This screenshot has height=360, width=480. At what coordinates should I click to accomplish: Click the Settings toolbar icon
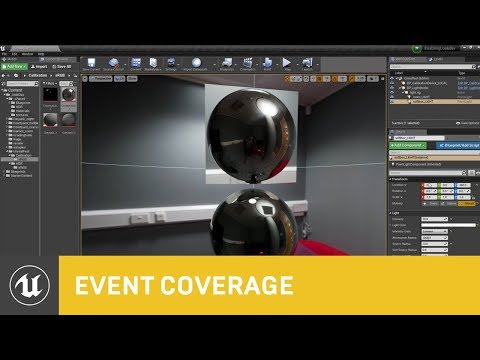[x=171, y=63]
